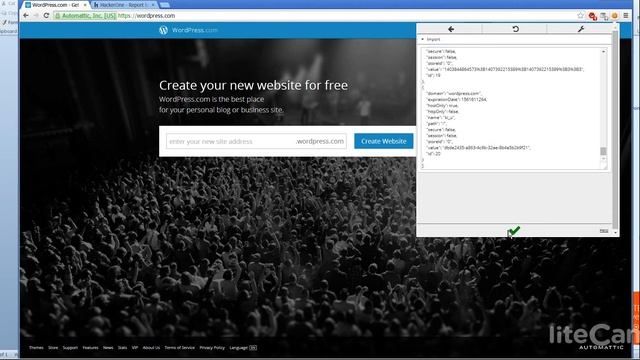The image size is (640, 360).
Task: Open the Privacy Policy footer link
Action: 212,348
